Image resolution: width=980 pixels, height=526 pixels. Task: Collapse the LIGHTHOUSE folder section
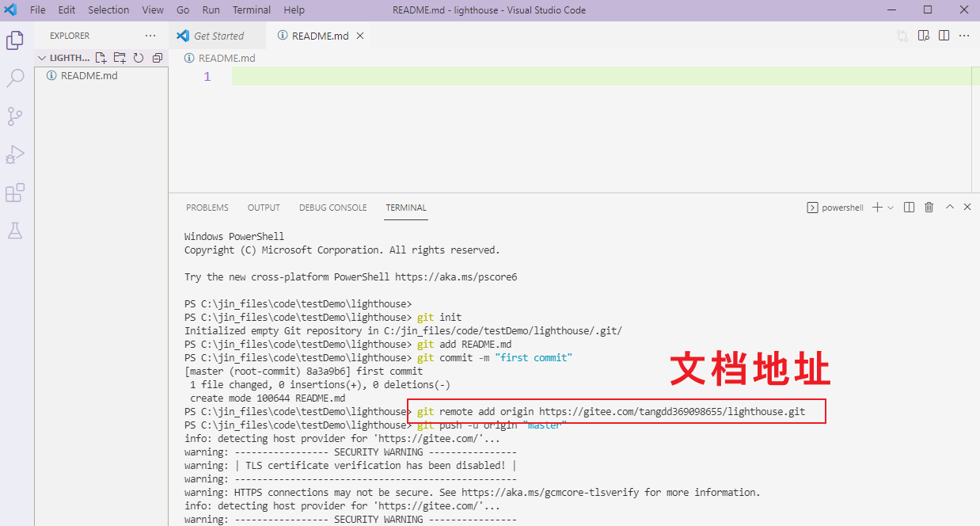click(x=65, y=58)
